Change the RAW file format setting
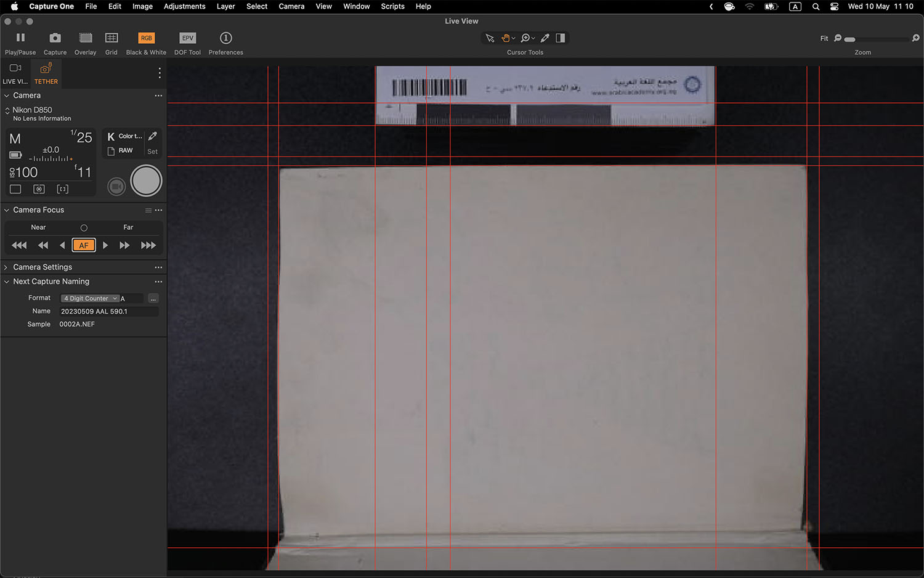Image resolution: width=924 pixels, height=578 pixels. (121, 150)
